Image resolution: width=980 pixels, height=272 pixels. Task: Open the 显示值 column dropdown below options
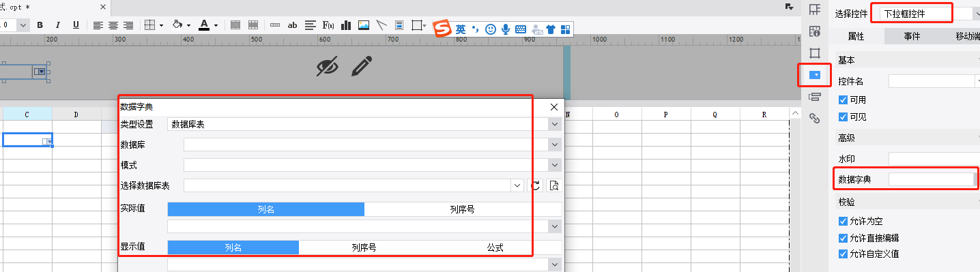(364, 264)
